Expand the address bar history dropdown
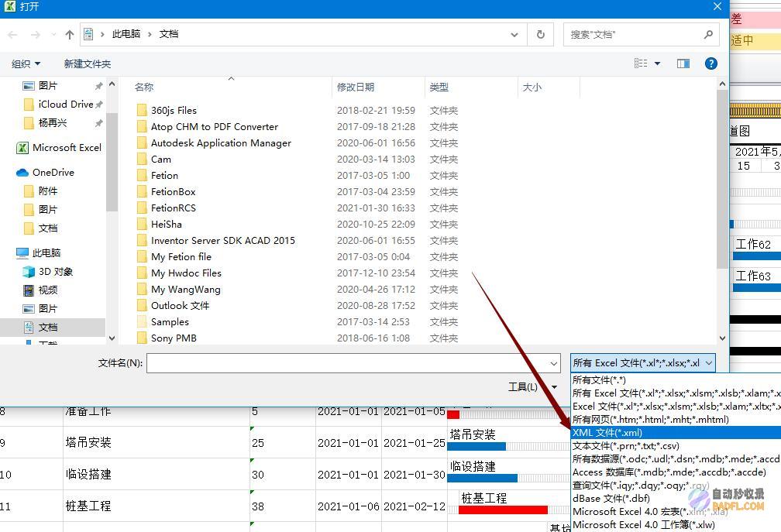Image resolution: width=781 pixels, height=532 pixels. click(514, 34)
